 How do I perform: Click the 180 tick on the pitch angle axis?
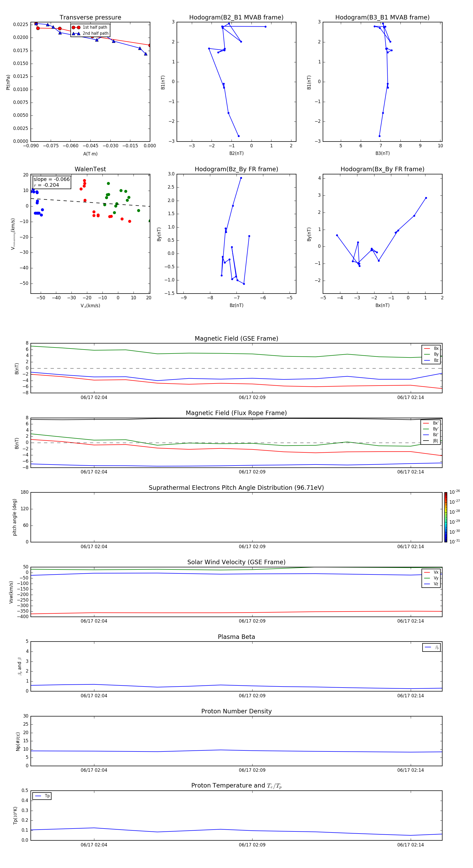[25, 492]
